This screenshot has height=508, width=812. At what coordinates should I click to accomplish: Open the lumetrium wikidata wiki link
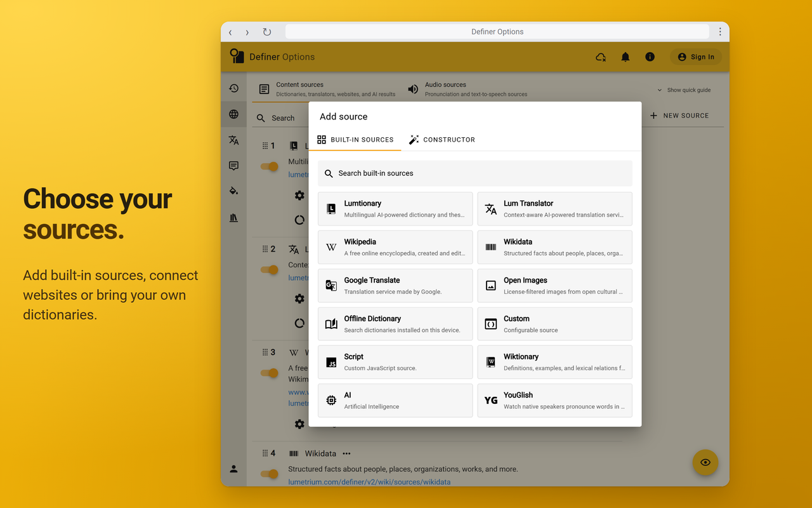coord(369,482)
